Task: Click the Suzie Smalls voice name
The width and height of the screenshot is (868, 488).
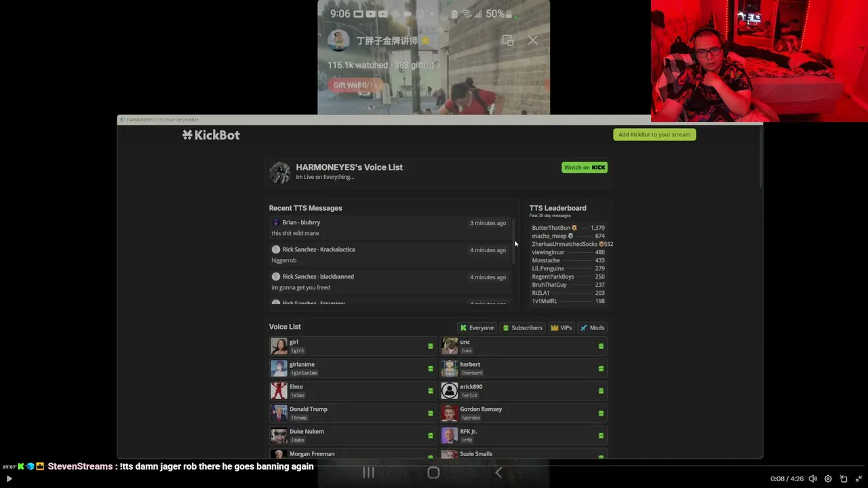Action: 476,454
